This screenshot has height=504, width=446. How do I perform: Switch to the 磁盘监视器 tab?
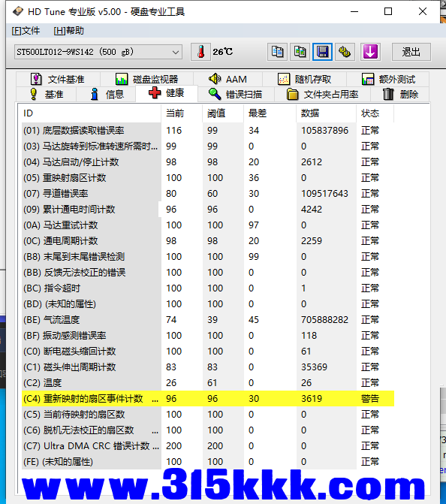click(x=146, y=79)
